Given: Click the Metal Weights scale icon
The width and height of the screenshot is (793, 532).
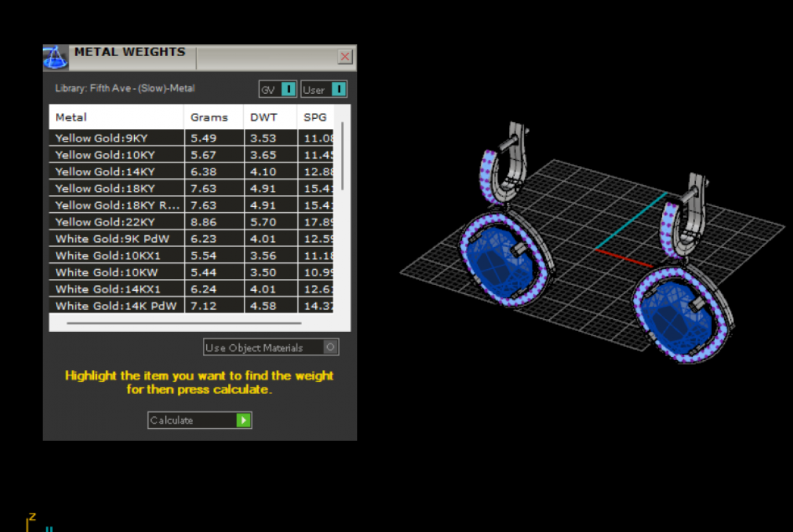Looking at the screenshot, I should tap(56, 57).
